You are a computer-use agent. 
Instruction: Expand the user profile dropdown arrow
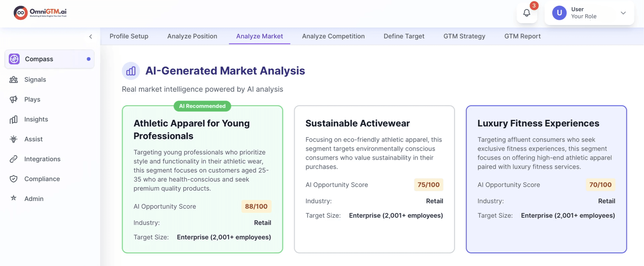point(623,13)
